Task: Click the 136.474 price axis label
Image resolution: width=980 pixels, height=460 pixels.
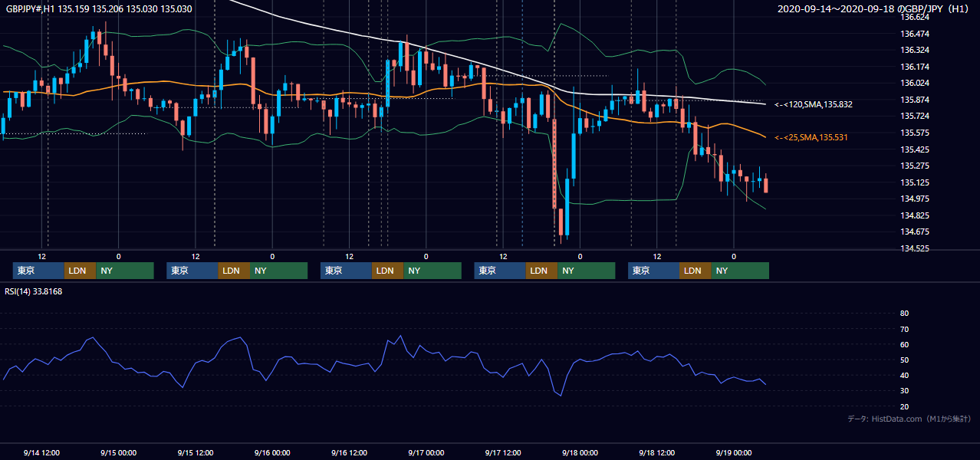Action: tap(914, 34)
